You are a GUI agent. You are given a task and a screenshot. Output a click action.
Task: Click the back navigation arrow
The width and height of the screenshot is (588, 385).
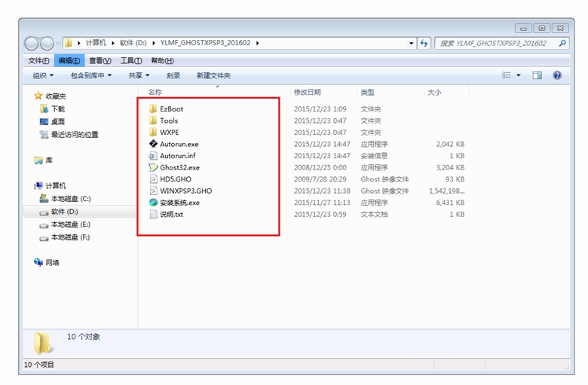(x=32, y=44)
